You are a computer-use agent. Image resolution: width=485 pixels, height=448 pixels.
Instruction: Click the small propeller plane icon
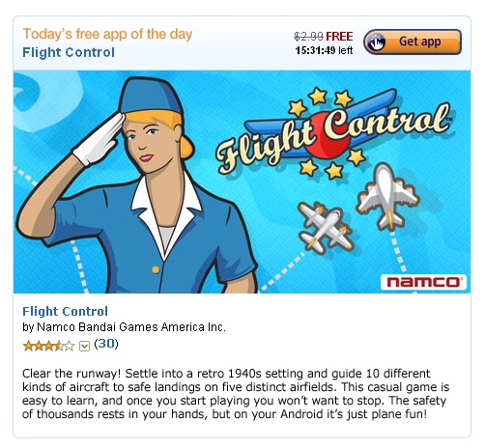pyautogui.click(x=326, y=227)
